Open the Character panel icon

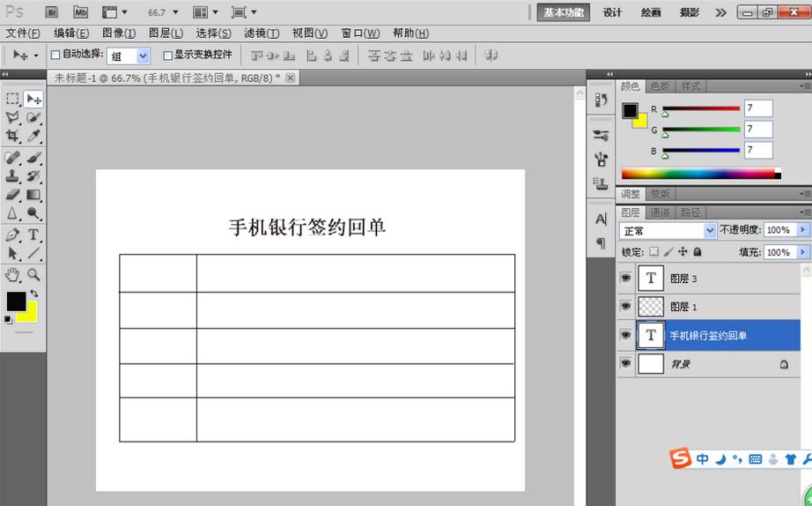click(x=601, y=220)
